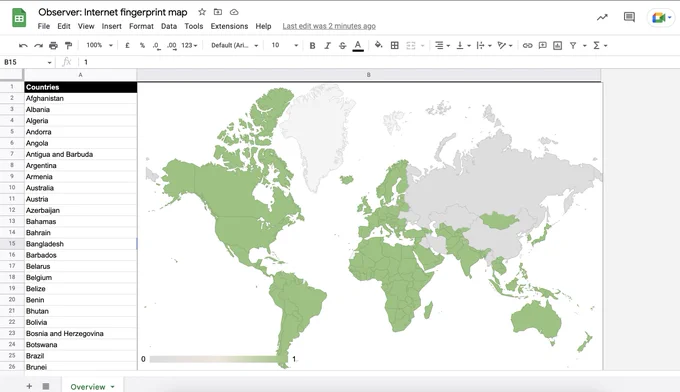Image resolution: width=680 pixels, height=392 pixels.
Task: Open the File menu
Action: (44, 26)
